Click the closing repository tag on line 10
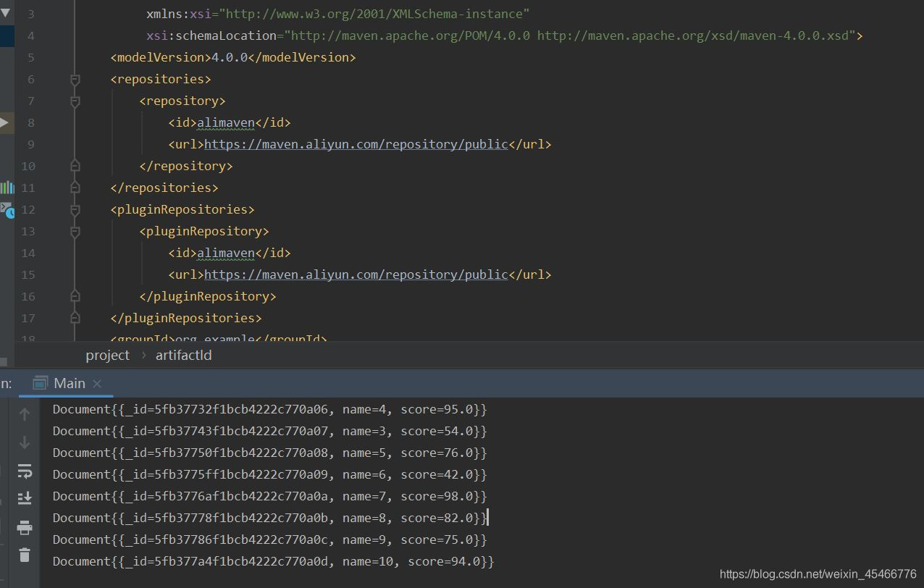This screenshot has width=924, height=588. pos(186,166)
